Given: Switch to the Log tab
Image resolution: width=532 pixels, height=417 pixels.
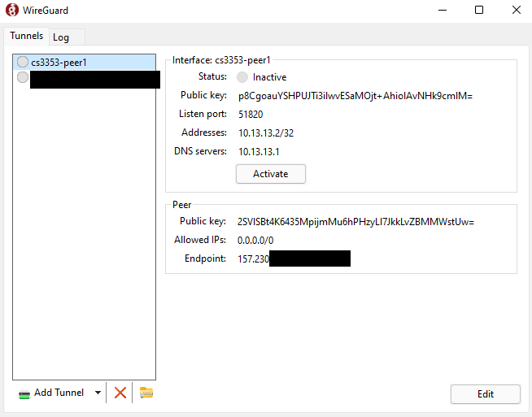Looking at the screenshot, I should [x=67, y=37].
